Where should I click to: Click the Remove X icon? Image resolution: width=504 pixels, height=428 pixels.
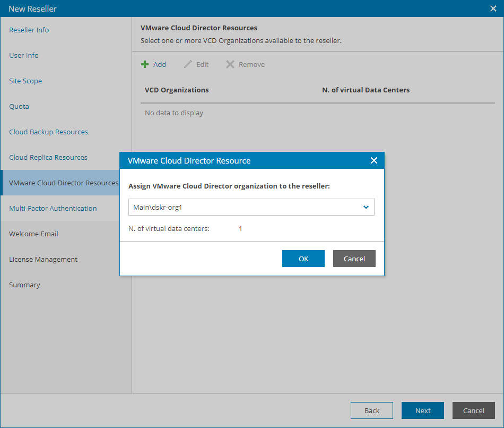230,64
